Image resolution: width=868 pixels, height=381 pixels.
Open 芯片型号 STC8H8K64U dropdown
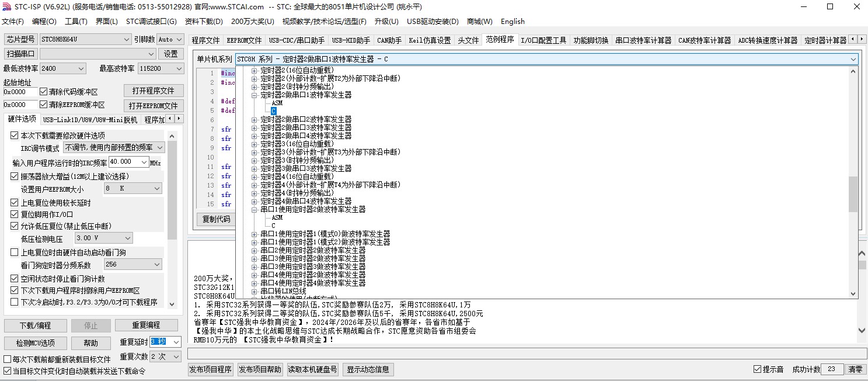click(86, 39)
